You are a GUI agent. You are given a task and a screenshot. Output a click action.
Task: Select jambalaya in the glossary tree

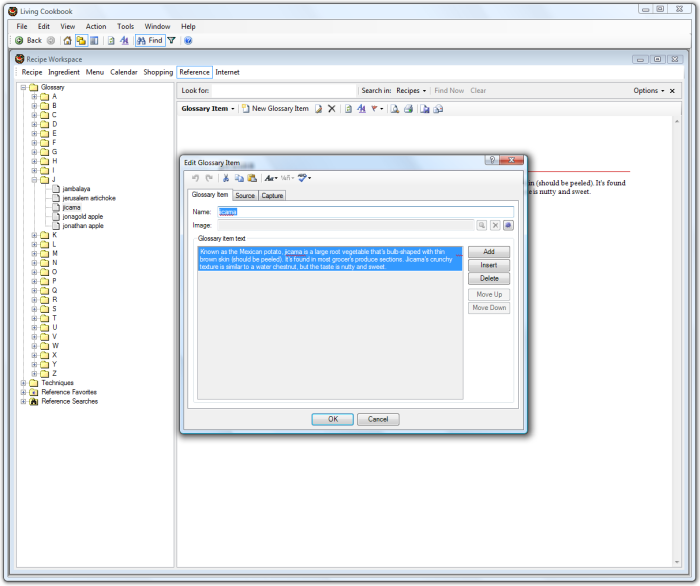76,189
